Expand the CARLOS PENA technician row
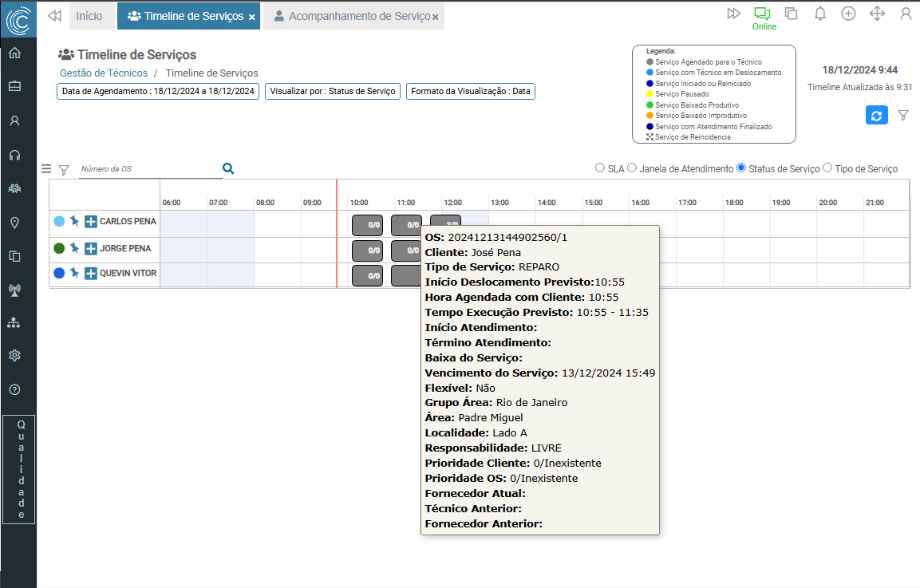 pos(91,221)
